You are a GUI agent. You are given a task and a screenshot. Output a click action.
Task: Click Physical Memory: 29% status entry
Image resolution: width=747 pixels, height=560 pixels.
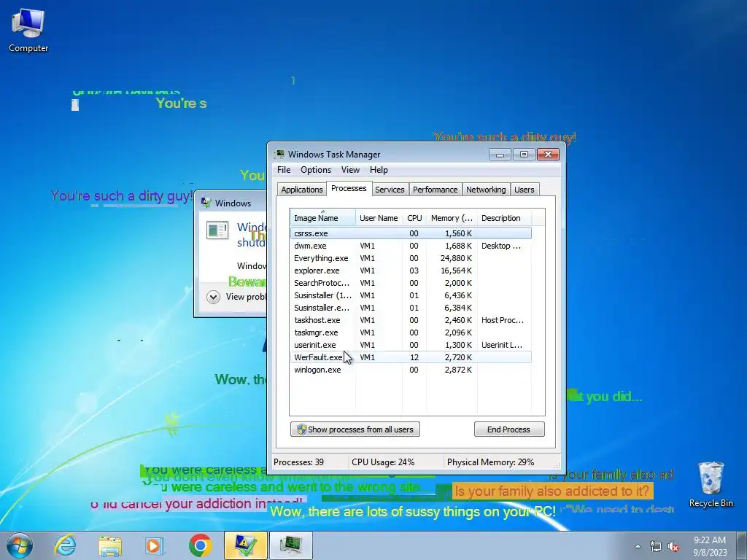coord(490,462)
